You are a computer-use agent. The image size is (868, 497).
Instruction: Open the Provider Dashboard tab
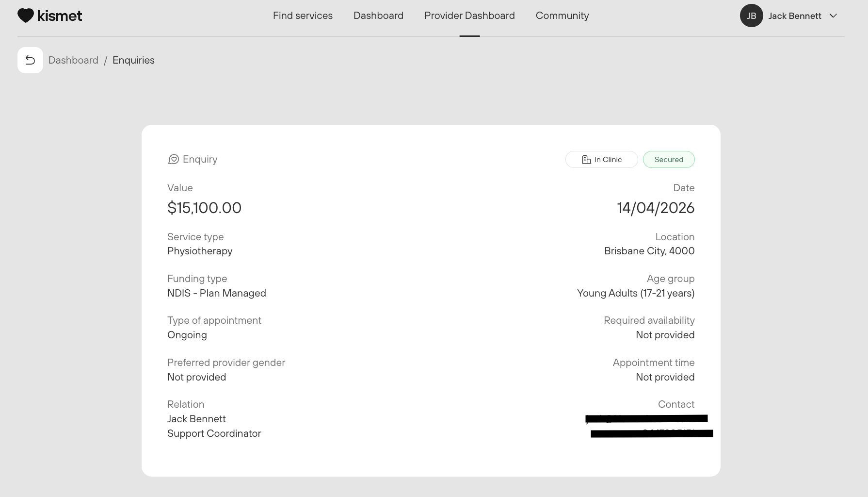[469, 16]
